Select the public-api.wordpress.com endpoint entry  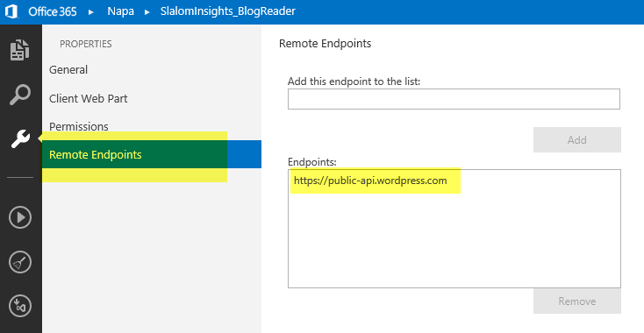(x=370, y=181)
